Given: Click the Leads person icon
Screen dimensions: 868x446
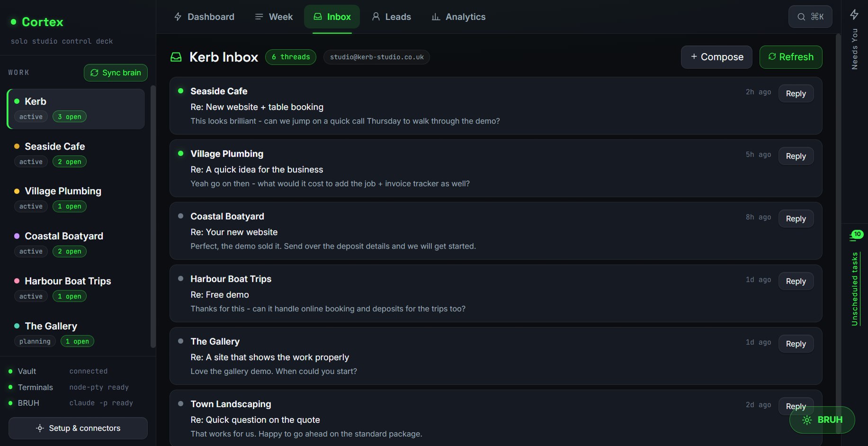Looking at the screenshot, I should pos(376,17).
